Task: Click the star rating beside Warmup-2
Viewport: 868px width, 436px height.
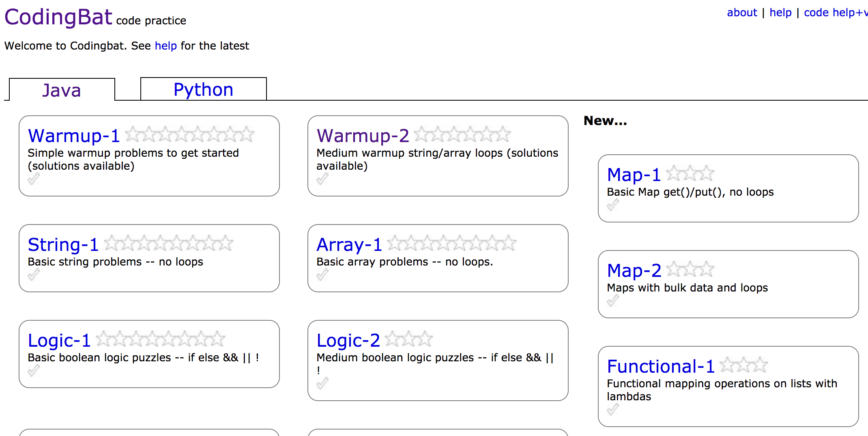Action: [462, 134]
